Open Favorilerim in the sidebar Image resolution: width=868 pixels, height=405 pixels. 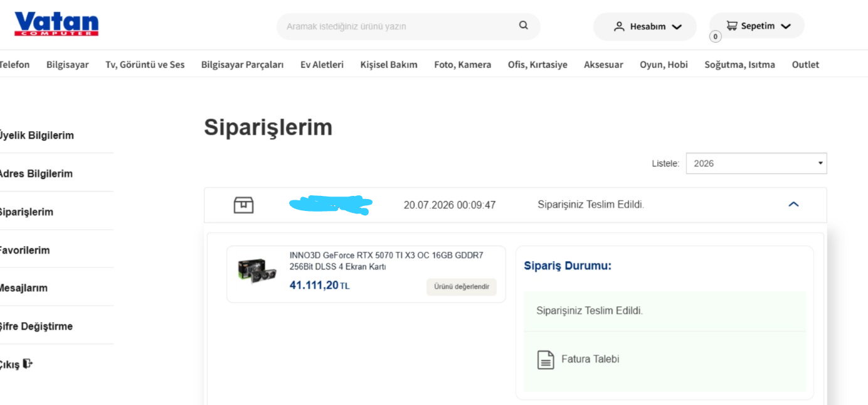[24, 251]
